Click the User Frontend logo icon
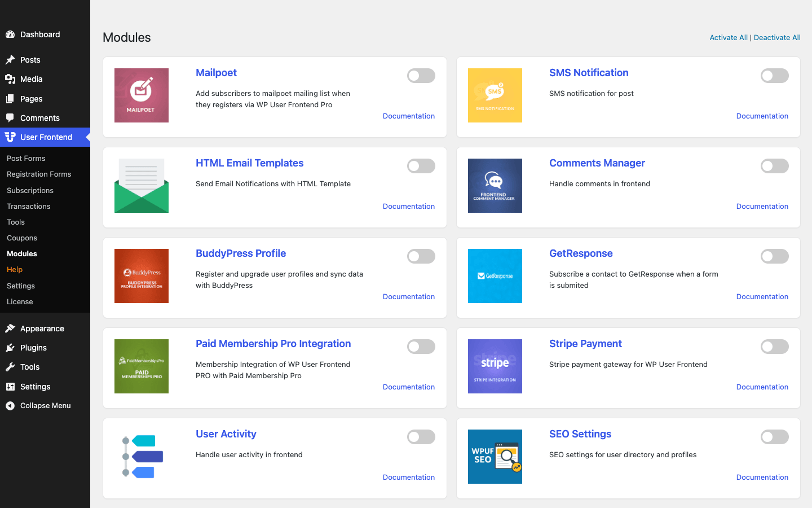Viewport: 812px width, 508px height. 10,137
